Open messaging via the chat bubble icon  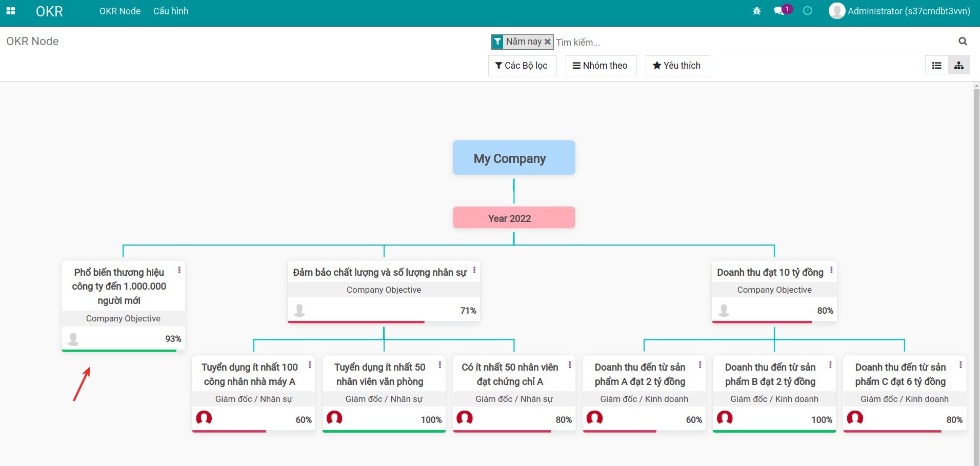pos(779,11)
